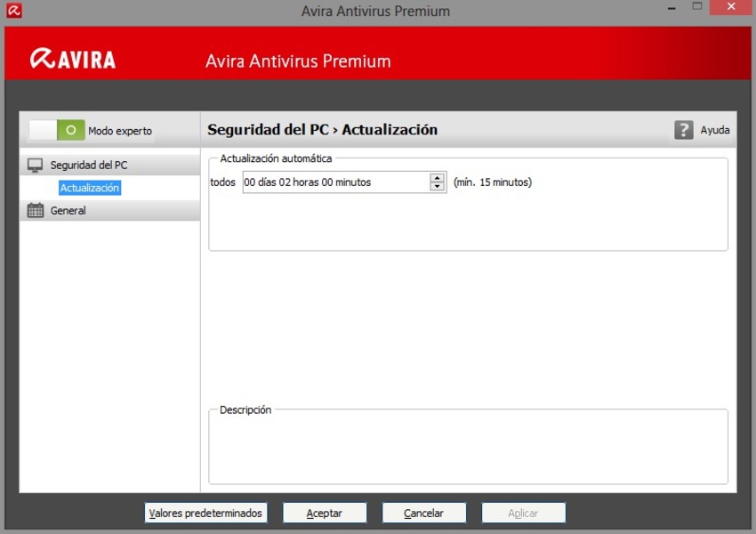Image resolution: width=756 pixels, height=534 pixels.
Task: Close the Avira Antivirus Premium window
Action: pos(732,7)
